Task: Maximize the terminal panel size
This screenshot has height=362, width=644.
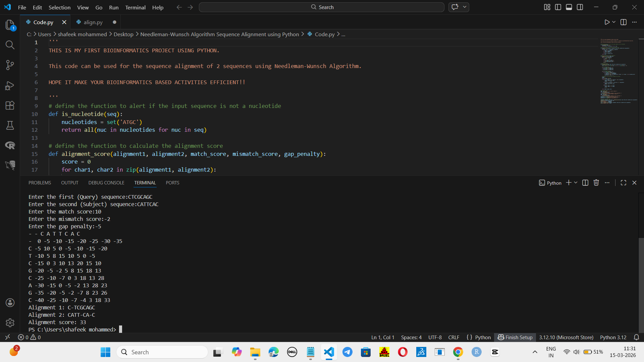Action: (624, 183)
